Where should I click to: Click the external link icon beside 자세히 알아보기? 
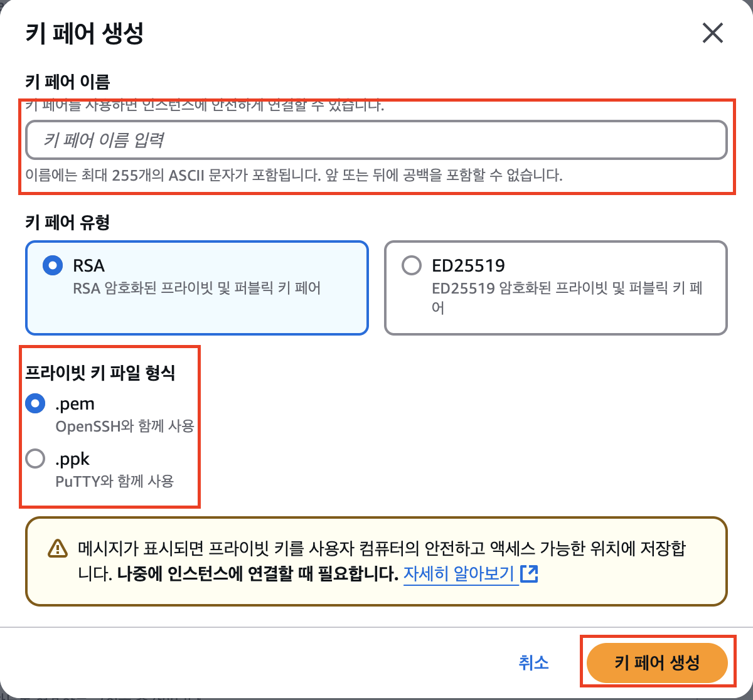(x=530, y=573)
